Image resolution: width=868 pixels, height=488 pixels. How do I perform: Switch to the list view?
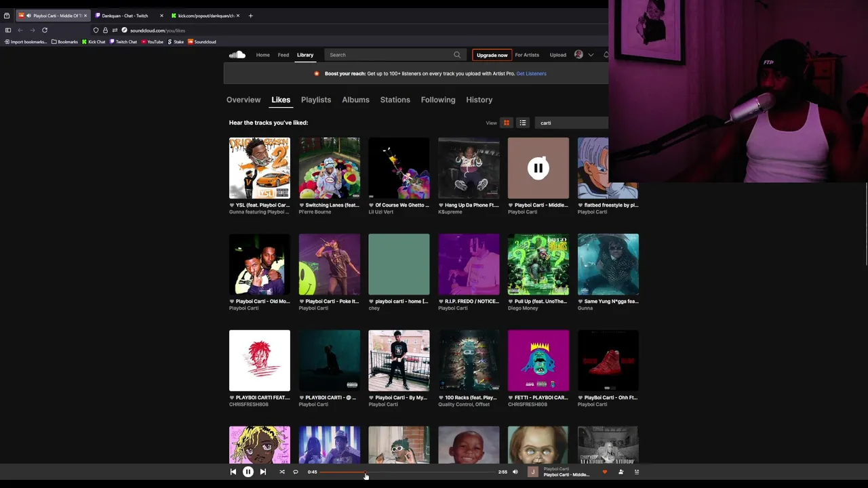pos(523,123)
